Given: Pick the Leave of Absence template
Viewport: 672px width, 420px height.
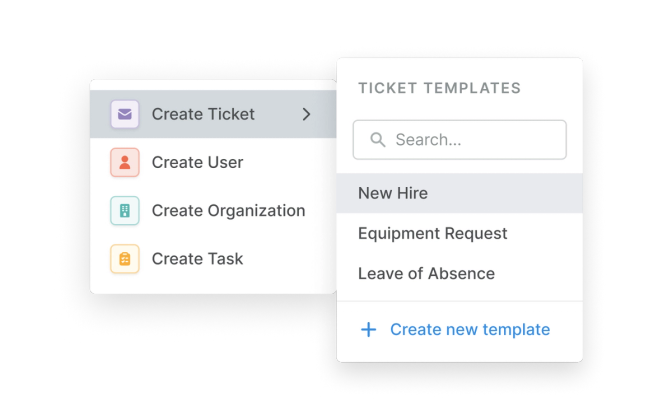Looking at the screenshot, I should [426, 274].
